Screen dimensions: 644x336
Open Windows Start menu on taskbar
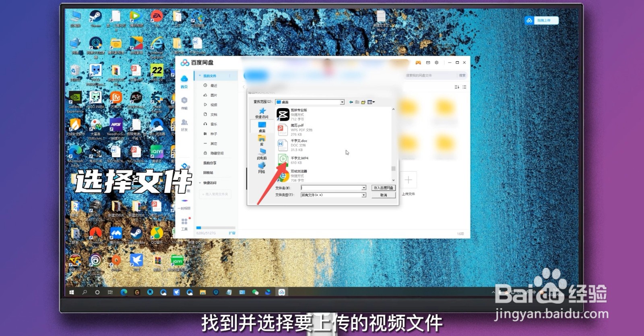coord(72,292)
